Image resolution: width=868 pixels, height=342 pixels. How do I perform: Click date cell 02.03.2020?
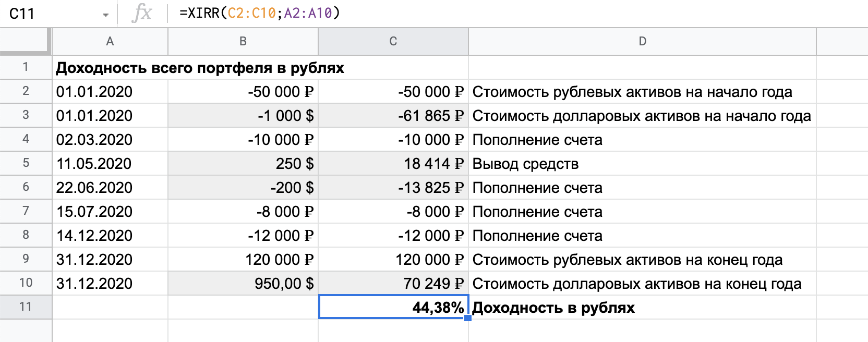[110, 140]
